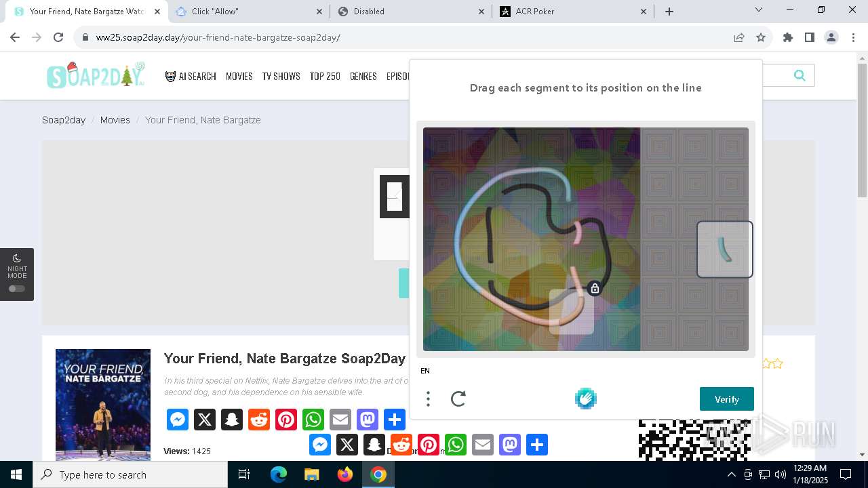Open File Explorer from the taskbar
The width and height of the screenshot is (868, 488).
[312, 474]
